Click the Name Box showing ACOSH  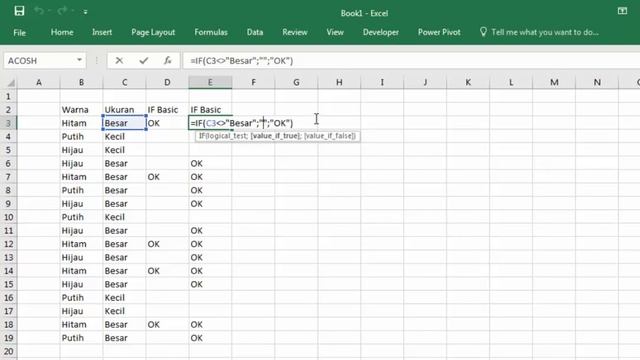point(39,61)
